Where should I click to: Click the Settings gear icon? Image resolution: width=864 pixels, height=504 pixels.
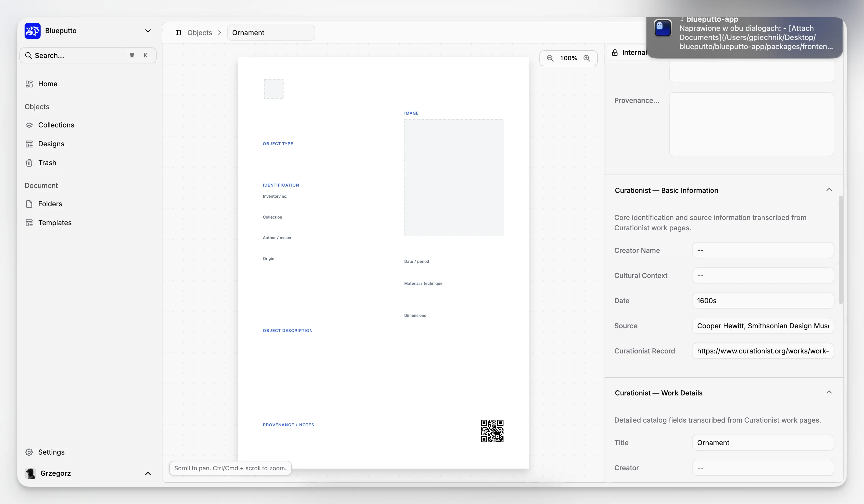tap(29, 452)
